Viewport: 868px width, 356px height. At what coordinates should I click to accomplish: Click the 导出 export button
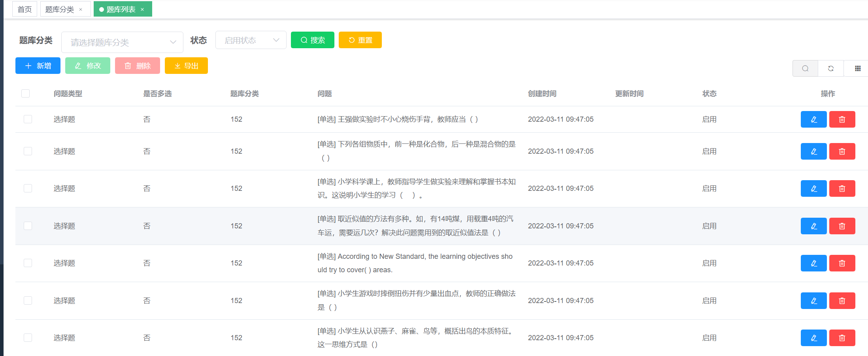click(186, 66)
